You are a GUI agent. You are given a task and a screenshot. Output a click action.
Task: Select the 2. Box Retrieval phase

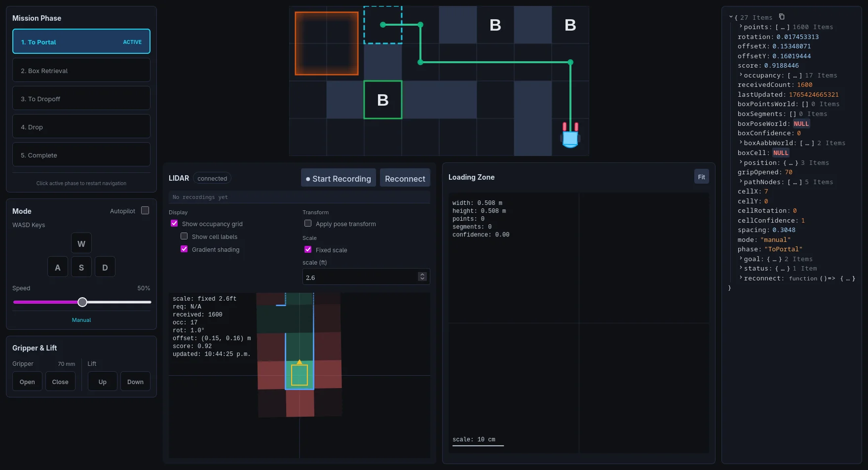81,70
